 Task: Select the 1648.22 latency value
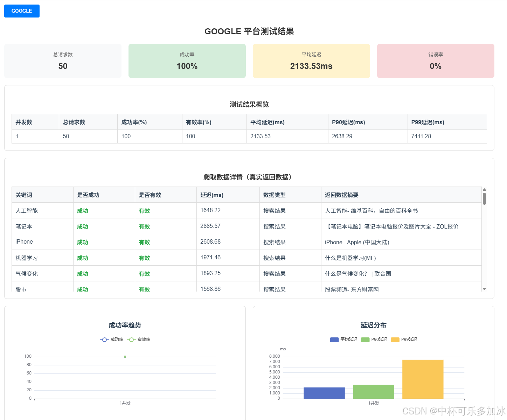[x=210, y=210]
